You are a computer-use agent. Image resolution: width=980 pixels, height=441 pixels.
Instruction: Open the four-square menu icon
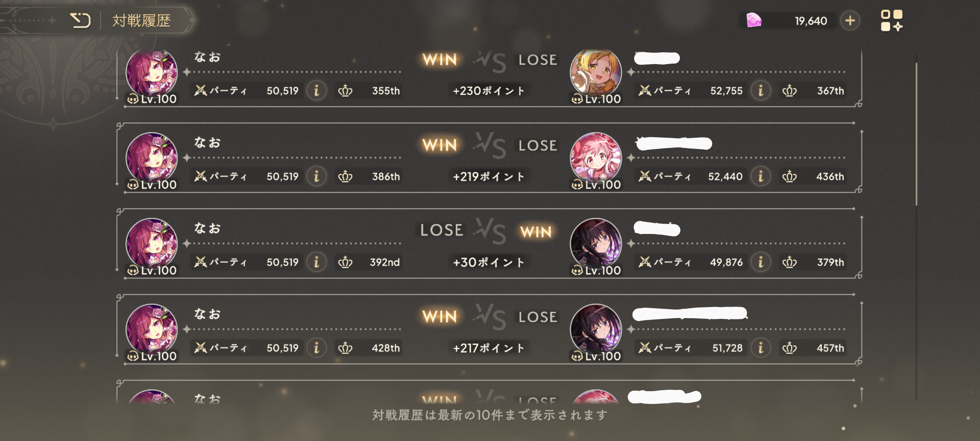[x=892, y=20]
